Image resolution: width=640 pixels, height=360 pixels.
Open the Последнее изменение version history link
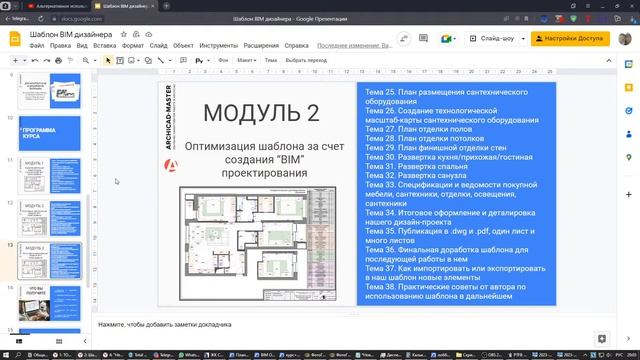354,46
